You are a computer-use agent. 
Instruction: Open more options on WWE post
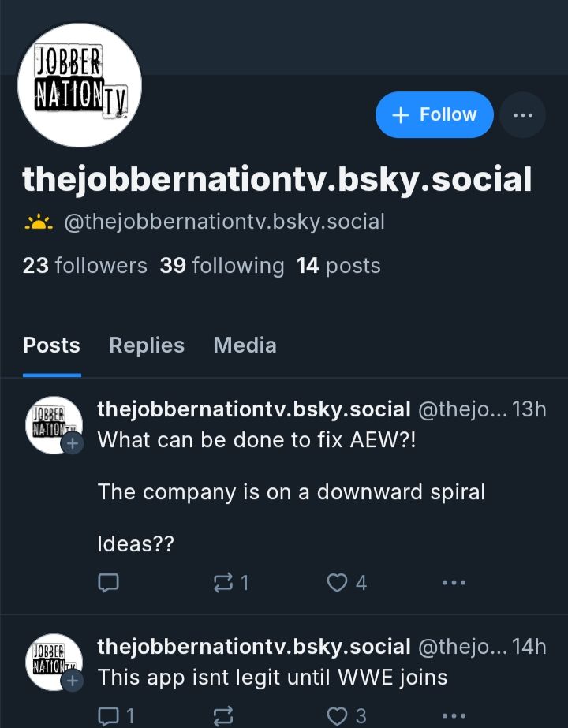pos(454,716)
